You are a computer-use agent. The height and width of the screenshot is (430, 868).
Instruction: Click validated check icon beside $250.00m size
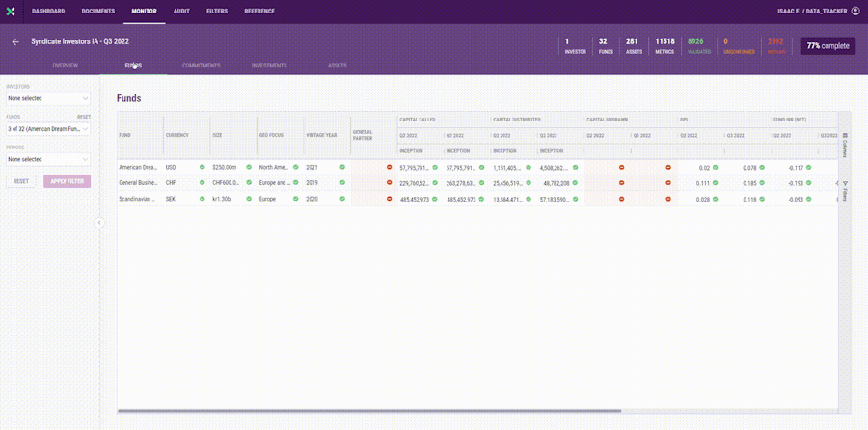[249, 167]
